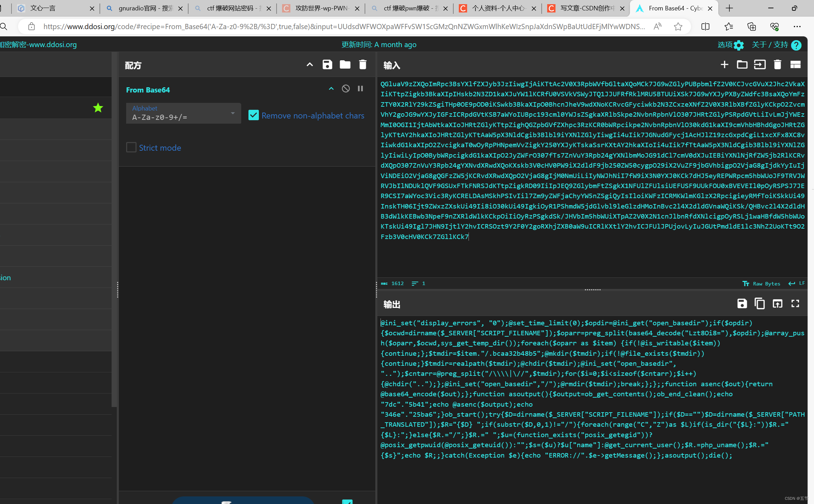The height and width of the screenshot is (504, 814).
Task: Clear the input text
Action: 777,64
